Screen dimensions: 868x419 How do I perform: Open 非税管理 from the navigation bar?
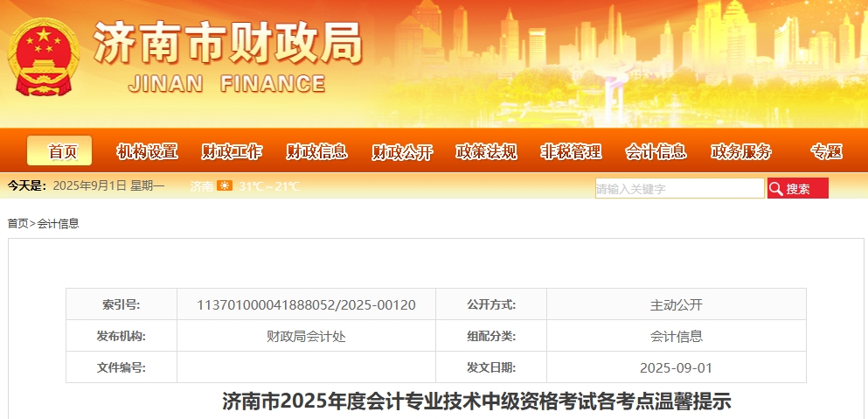(572, 151)
